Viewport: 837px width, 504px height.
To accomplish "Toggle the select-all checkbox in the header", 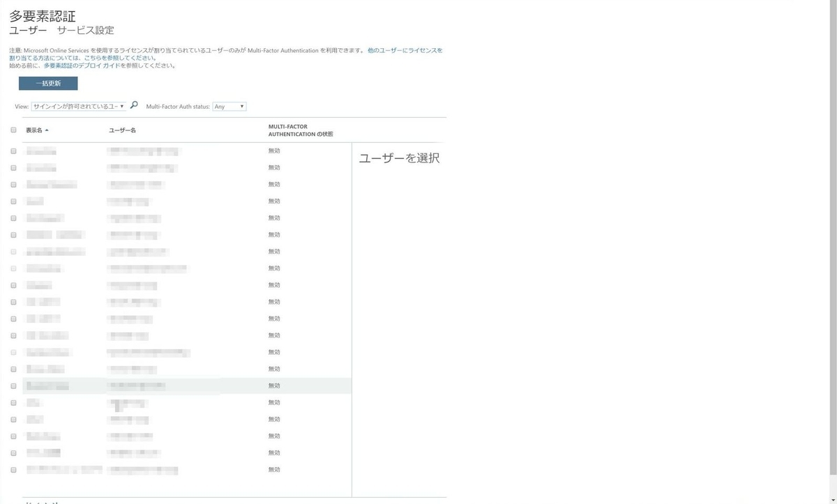I will pos(13,130).
